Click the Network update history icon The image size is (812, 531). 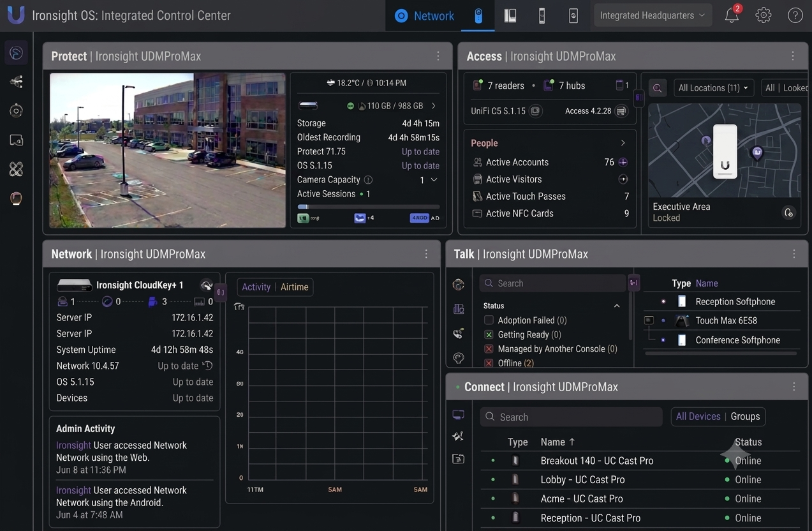(x=207, y=366)
